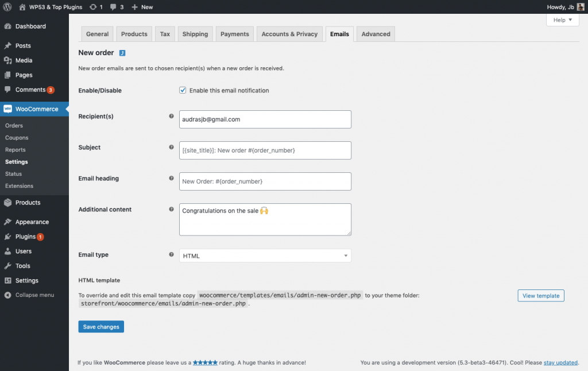The image size is (588, 371).
Task: Click the Users person icon
Action: pos(7,252)
